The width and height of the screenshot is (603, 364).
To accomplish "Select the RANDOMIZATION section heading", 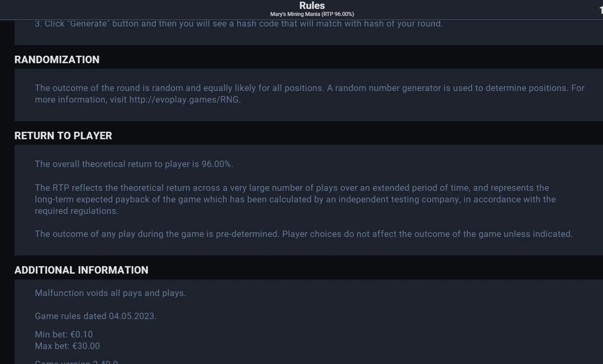I will pos(57,60).
